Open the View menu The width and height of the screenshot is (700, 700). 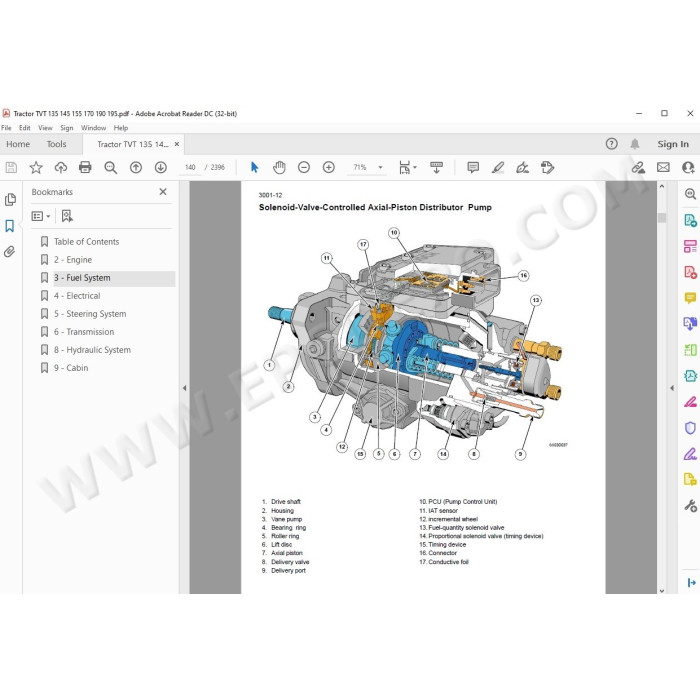45,128
